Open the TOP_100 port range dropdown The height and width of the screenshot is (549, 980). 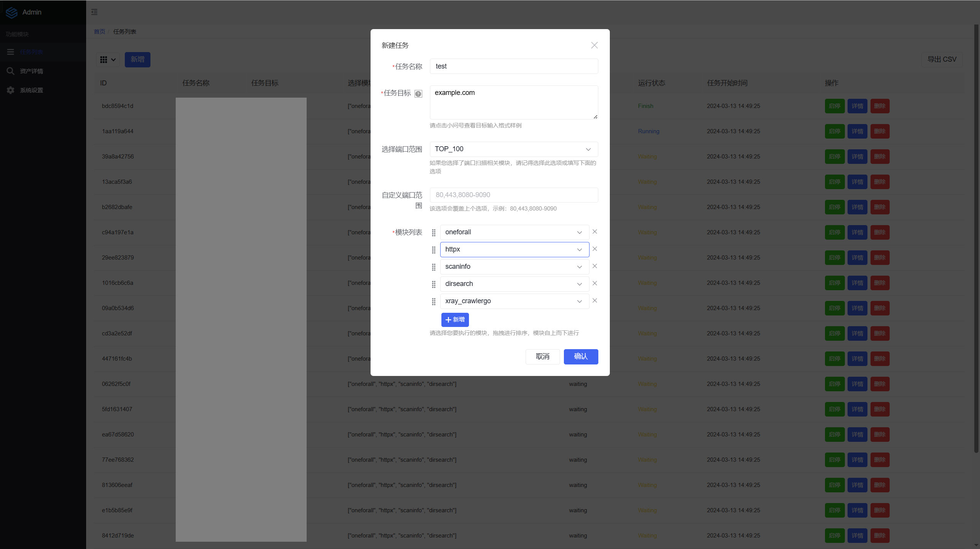pyautogui.click(x=513, y=149)
